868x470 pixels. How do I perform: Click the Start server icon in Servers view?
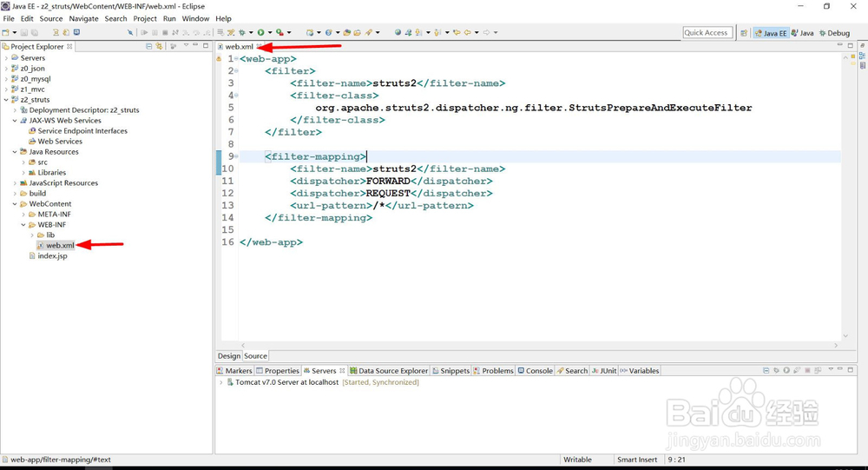786,370
